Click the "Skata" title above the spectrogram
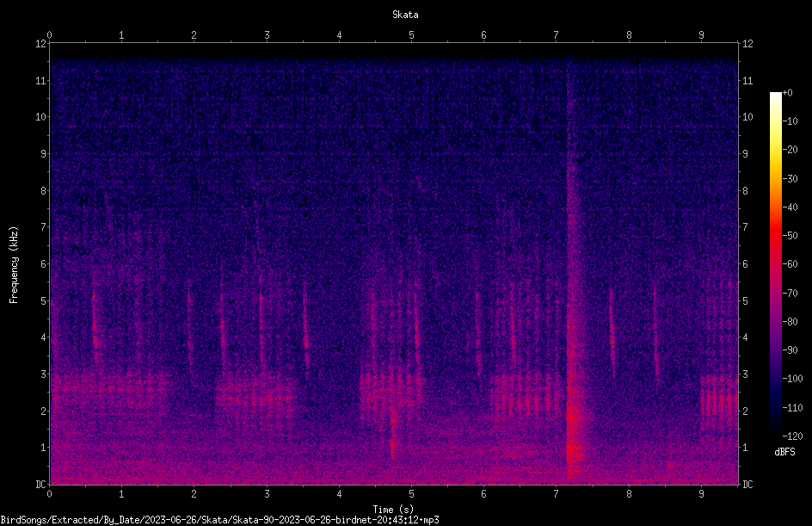 (405, 15)
